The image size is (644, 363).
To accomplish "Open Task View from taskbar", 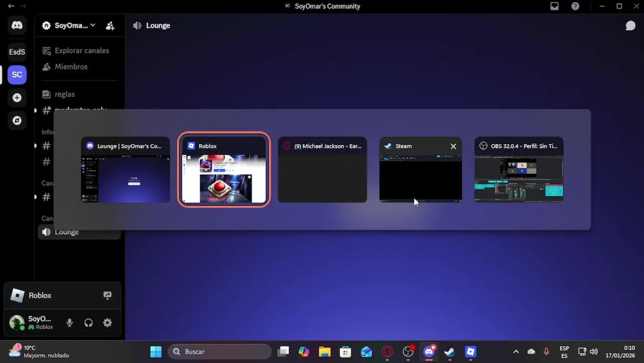I will coord(283,351).
